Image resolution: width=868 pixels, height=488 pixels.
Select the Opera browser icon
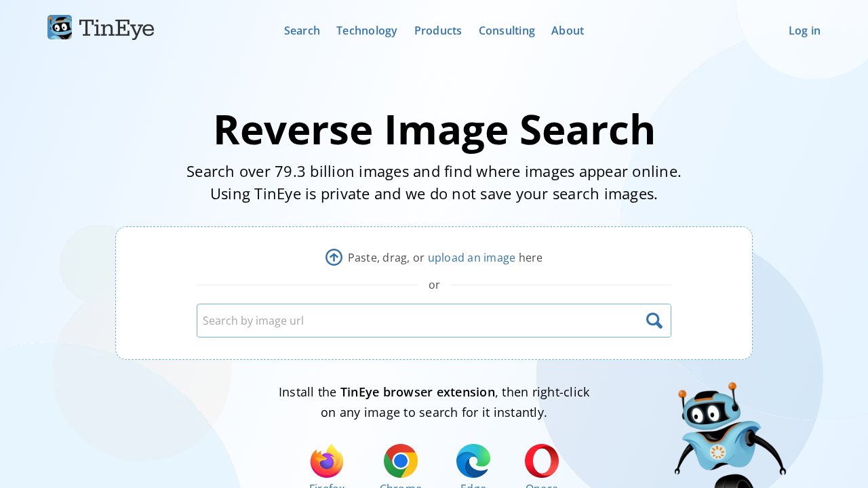542,462
